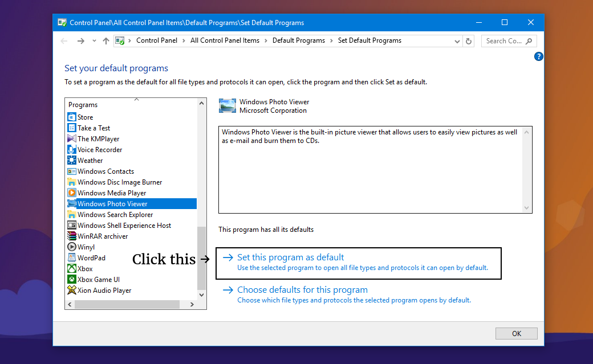Go back with the left arrow button
The image size is (593, 364).
tap(64, 41)
